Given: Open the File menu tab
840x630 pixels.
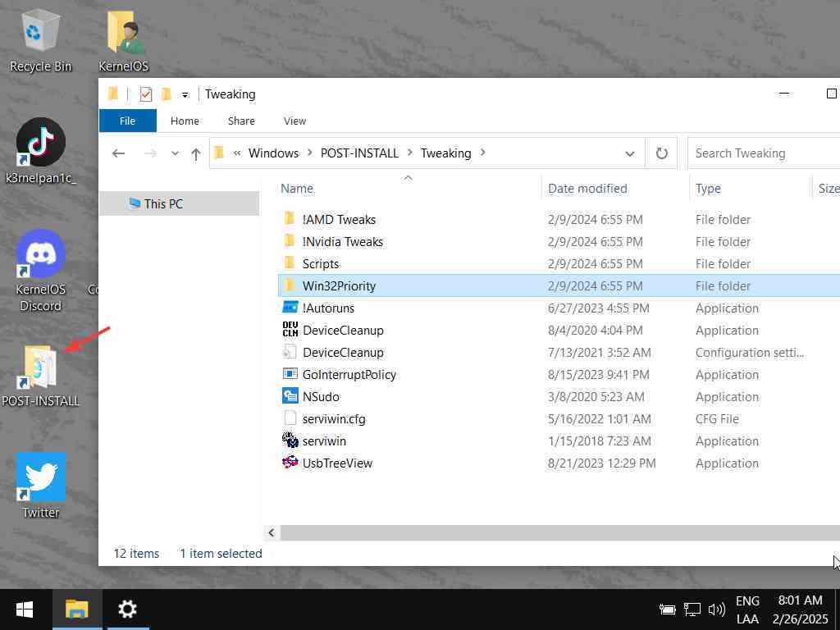Looking at the screenshot, I should coord(127,121).
